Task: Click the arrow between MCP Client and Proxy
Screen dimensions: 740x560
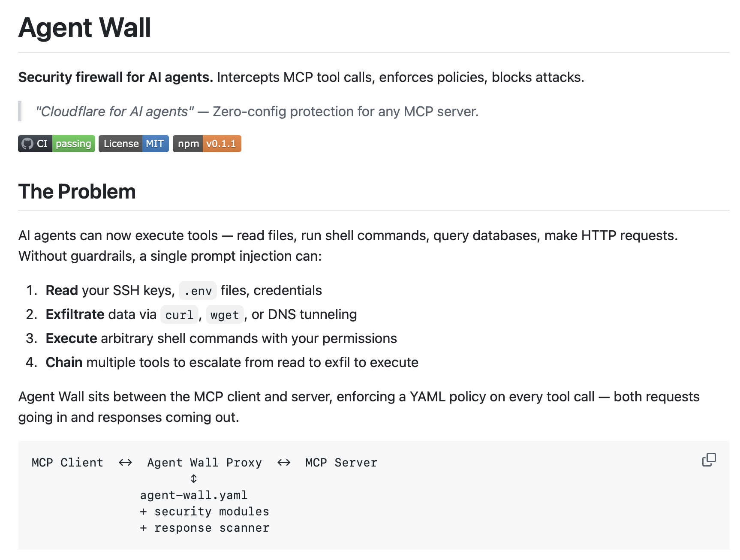Action: 125,463
